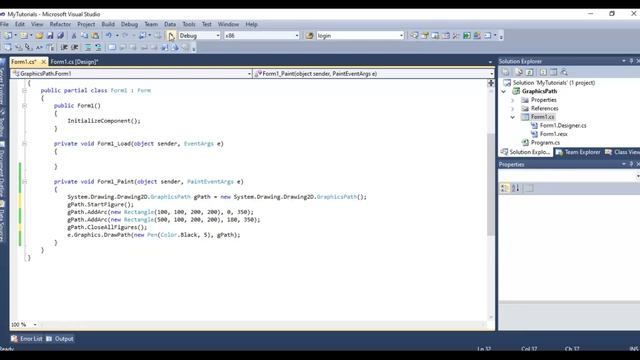Collapse the Form1_Load method outline
The image size is (640, 360).
point(24,144)
